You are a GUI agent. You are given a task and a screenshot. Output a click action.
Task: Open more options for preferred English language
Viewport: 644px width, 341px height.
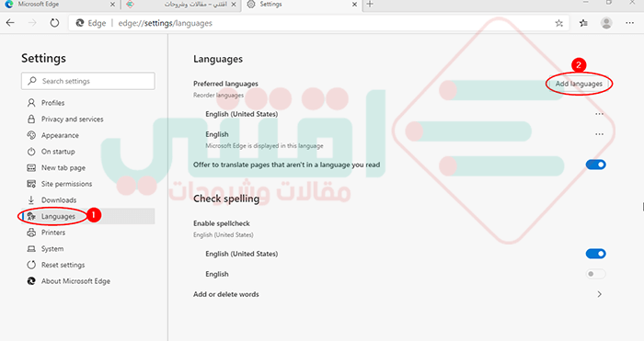click(599, 134)
